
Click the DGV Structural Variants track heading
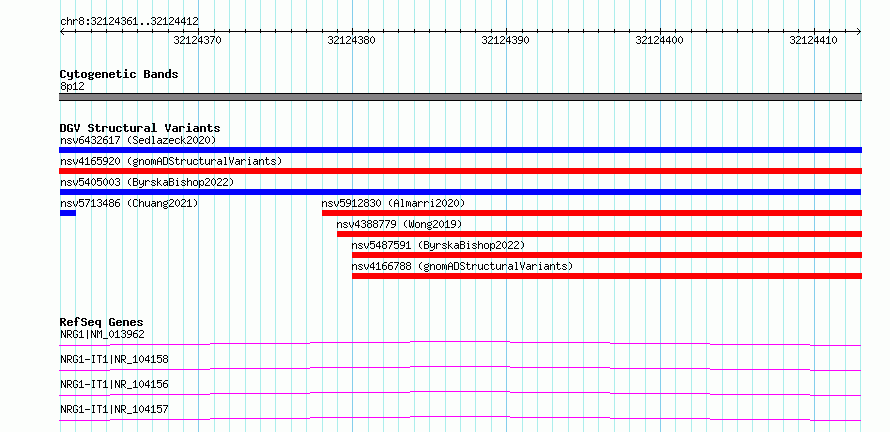click(140, 128)
